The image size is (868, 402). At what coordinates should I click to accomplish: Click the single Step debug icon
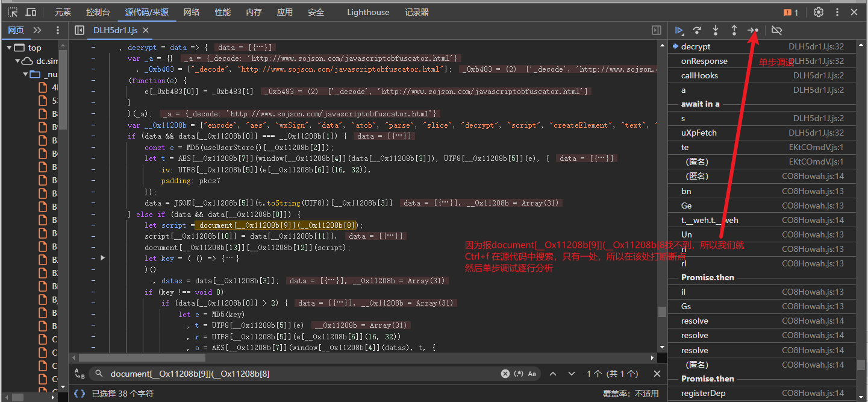click(753, 30)
